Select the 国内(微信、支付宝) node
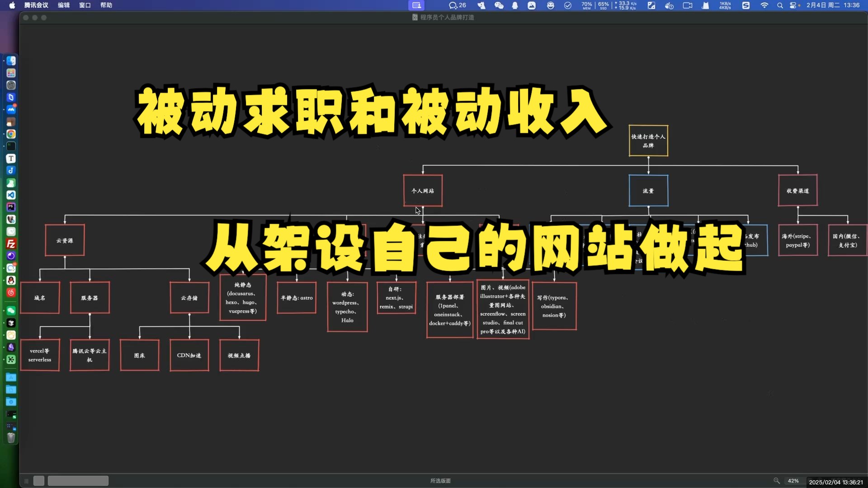 (x=847, y=240)
